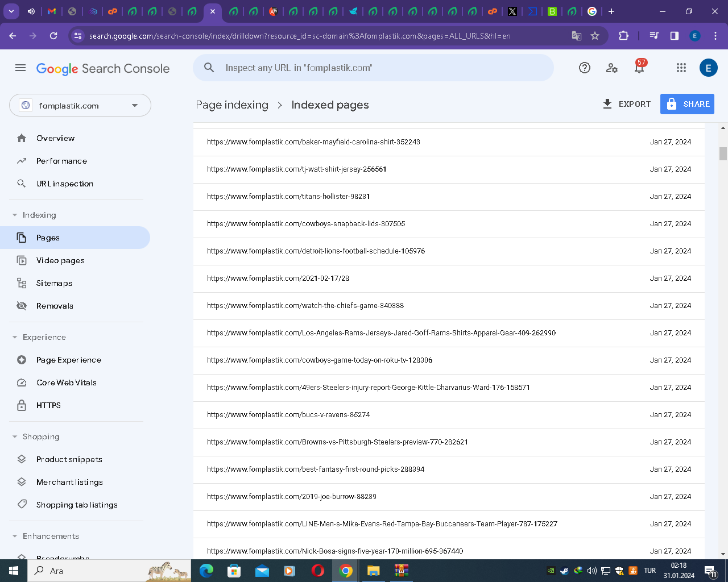Select the 2021-02-17/28 URL row
728x582 pixels.
(x=449, y=278)
